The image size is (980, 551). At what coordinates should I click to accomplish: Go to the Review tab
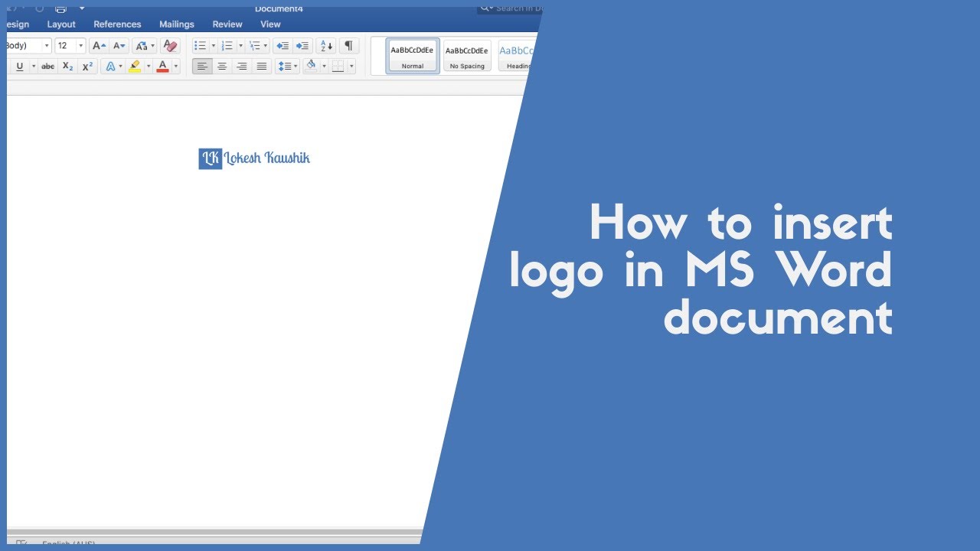(x=227, y=24)
